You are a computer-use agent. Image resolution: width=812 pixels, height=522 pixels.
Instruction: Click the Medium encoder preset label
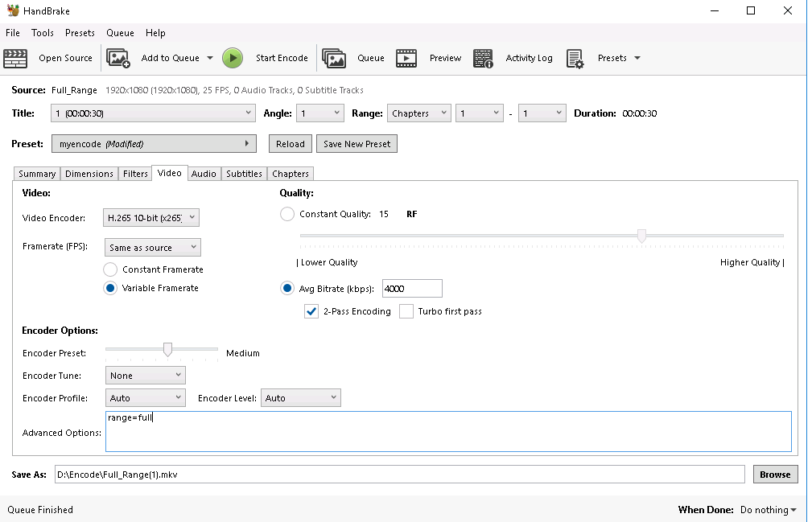coord(243,353)
